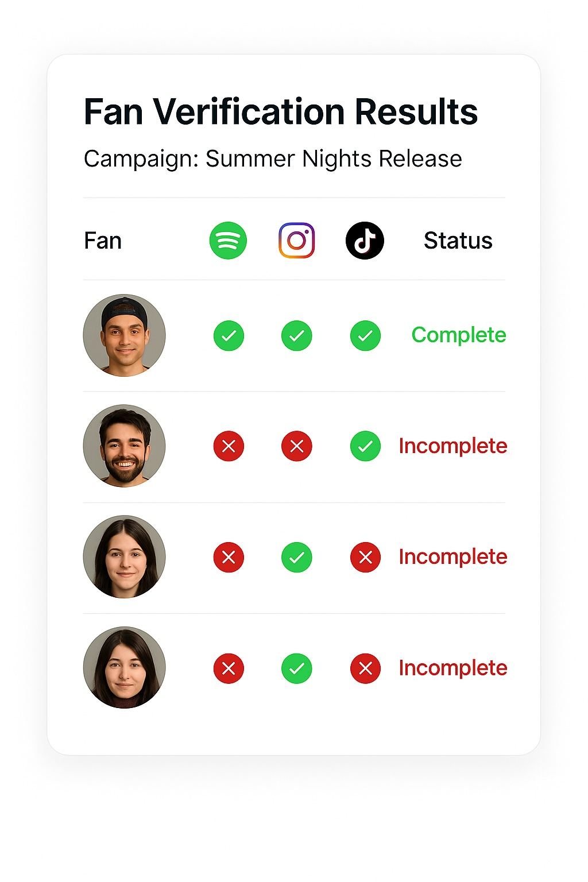Expand the second fan's Incomplete row details
The height and width of the screenshot is (882, 588).
(452, 446)
